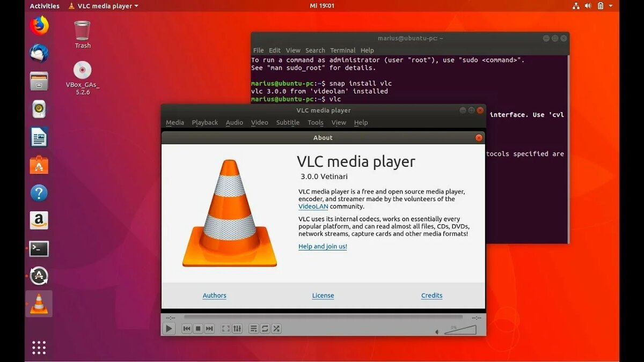
Task: Open the Terminal Search menu
Action: click(316, 50)
